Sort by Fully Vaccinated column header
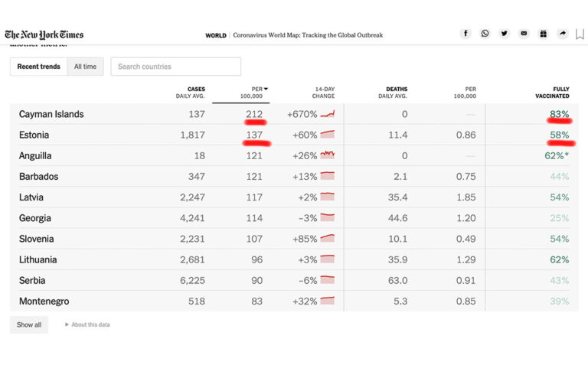The width and height of the screenshot is (588, 365). (551, 93)
